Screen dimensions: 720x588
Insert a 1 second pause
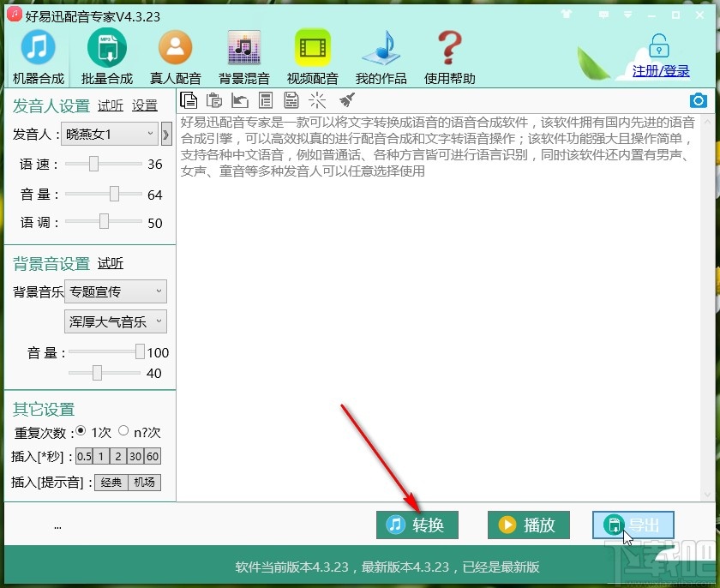coord(101,456)
